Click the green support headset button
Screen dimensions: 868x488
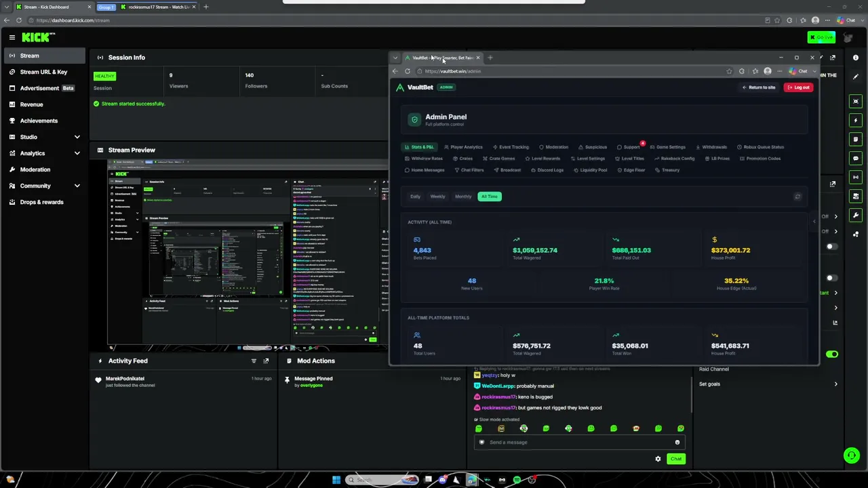tap(851, 455)
